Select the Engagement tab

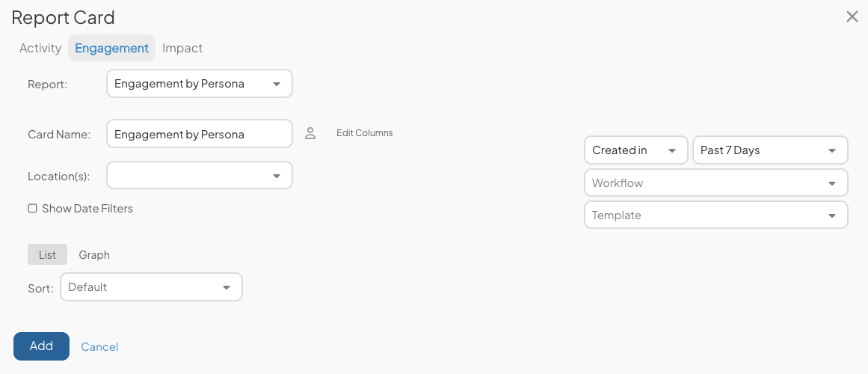click(x=112, y=48)
